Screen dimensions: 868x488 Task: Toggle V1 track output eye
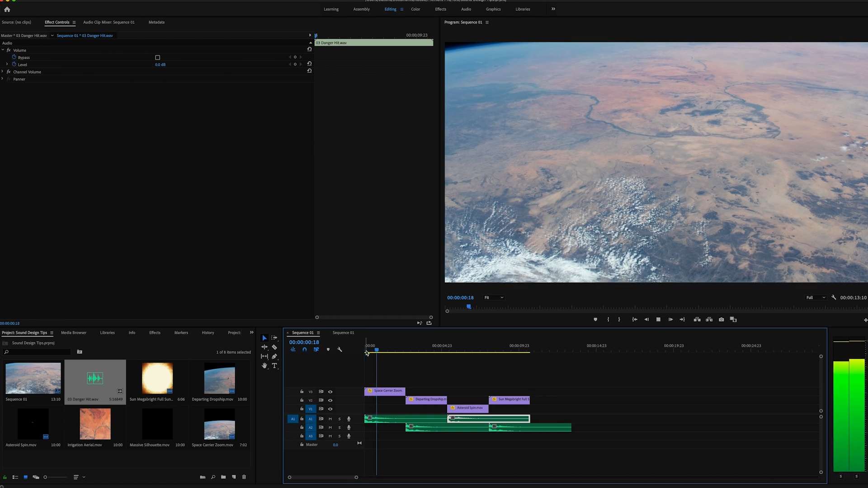click(330, 409)
